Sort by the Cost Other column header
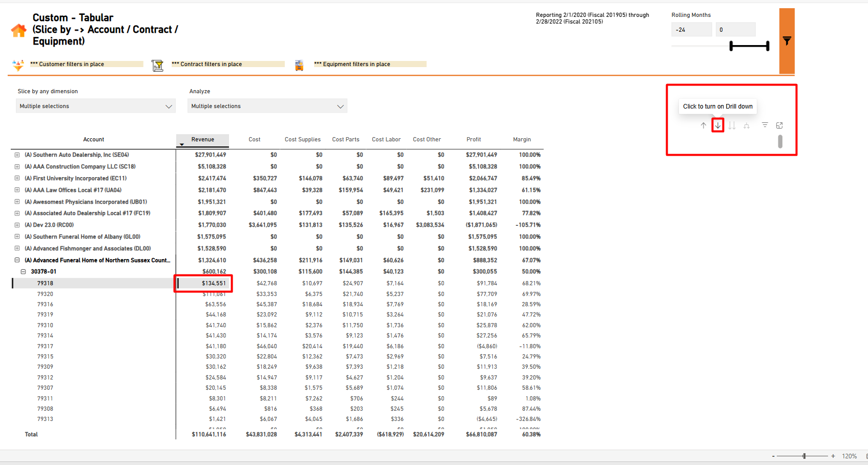The image size is (868, 465). (x=427, y=139)
